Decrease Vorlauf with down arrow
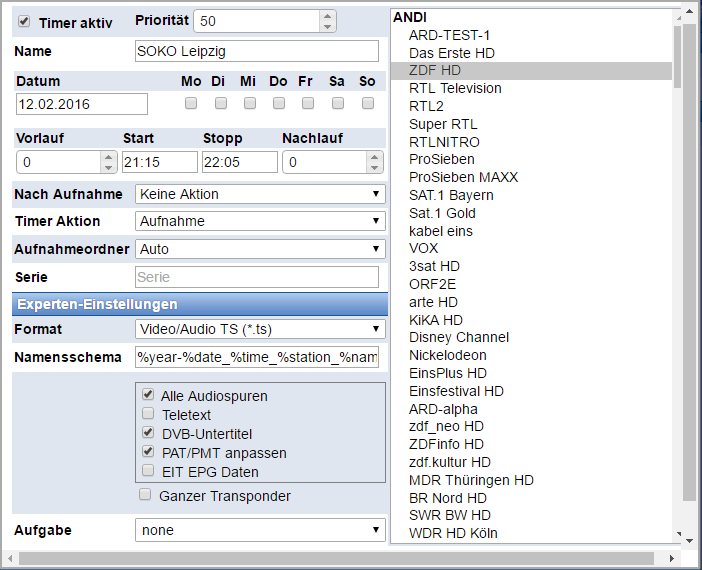 pos(108,167)
